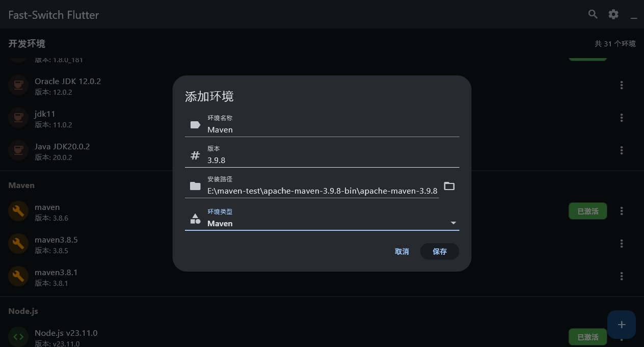Click the wrench icon for maven 3.8.6
The image size is (644, 347).
[x=18, y=211]
